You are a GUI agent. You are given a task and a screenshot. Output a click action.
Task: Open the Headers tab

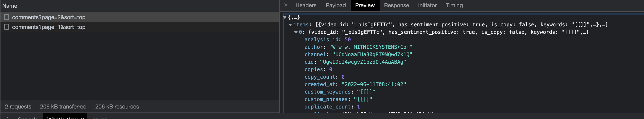(306, 5)
